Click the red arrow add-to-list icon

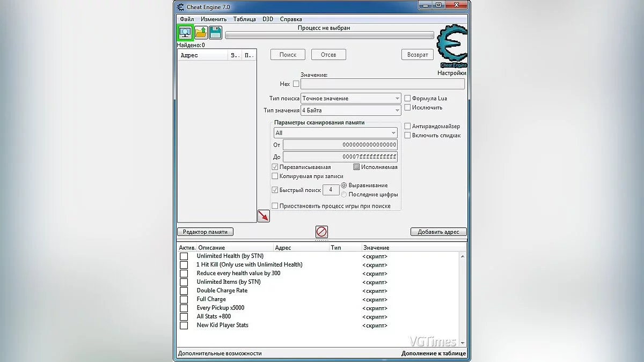264,216
